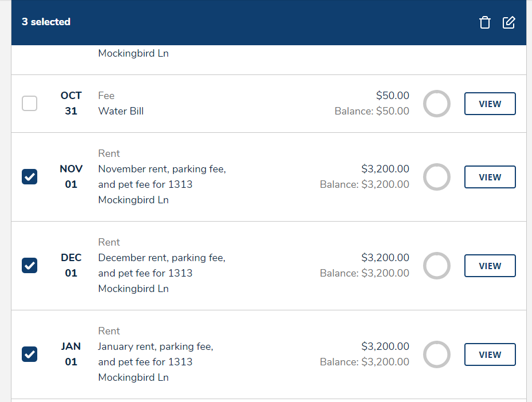Screen dimensions: 532x402
Task: Click status circle for December rent
Action: [437, 266]
